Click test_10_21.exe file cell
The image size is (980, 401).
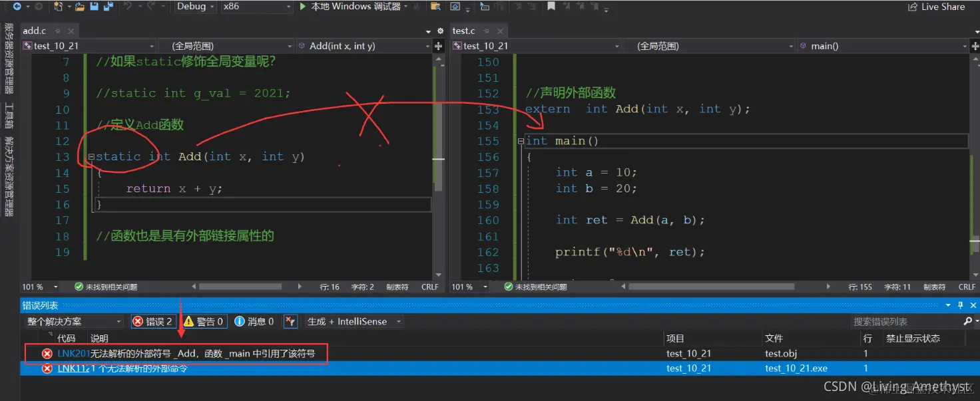click(796, 368)
